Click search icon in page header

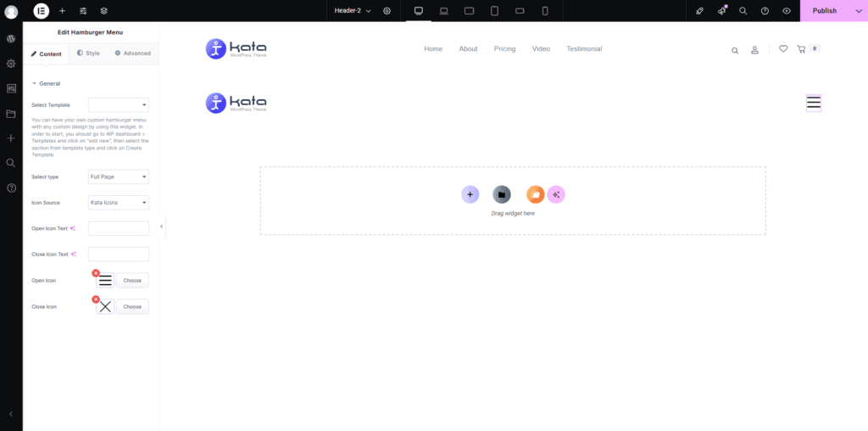point(735,50)
